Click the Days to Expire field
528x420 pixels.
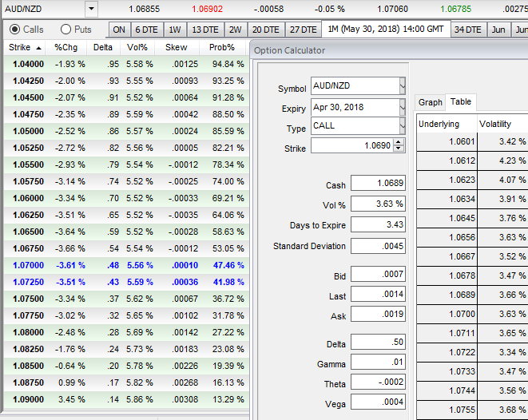pos(378,225)
